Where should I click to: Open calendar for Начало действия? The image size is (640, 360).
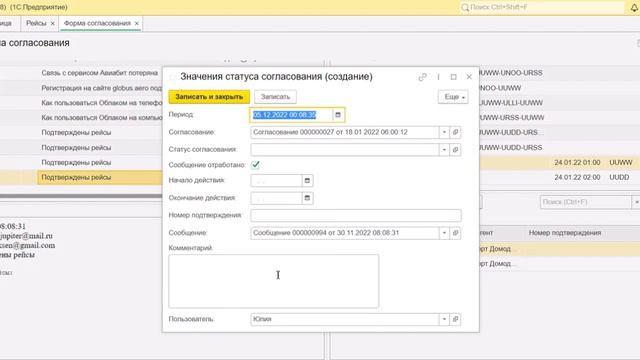(x=307, y=180)
